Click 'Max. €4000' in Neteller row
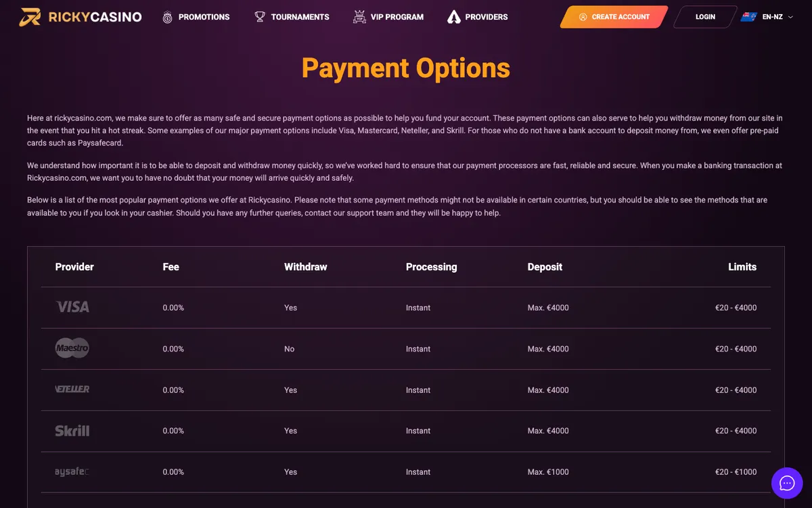 tap(548, 390)
